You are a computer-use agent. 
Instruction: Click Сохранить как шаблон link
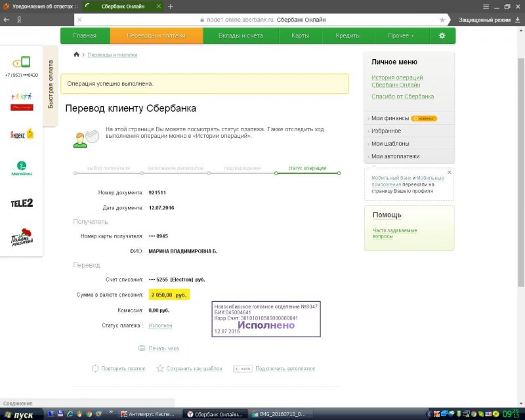point(194,369)
